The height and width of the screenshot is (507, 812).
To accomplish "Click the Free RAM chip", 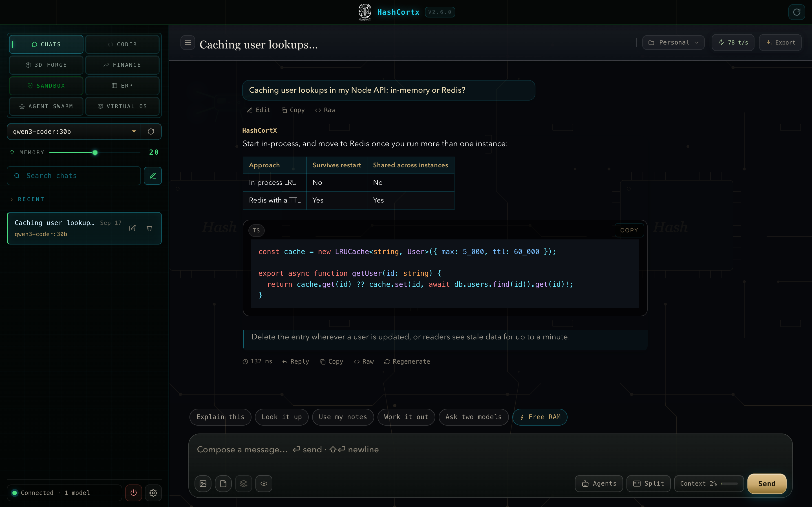I will [540, 417].
